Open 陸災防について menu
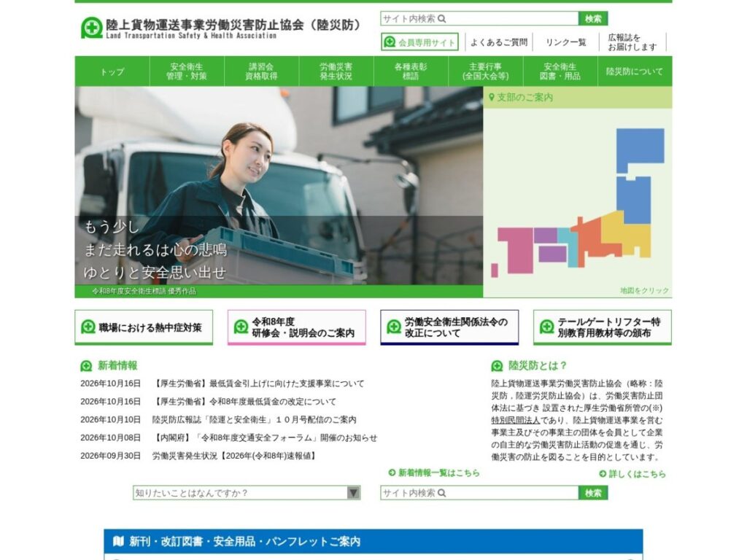The height and width of the screenshot is (560, 747). click(x=635, y=71)
